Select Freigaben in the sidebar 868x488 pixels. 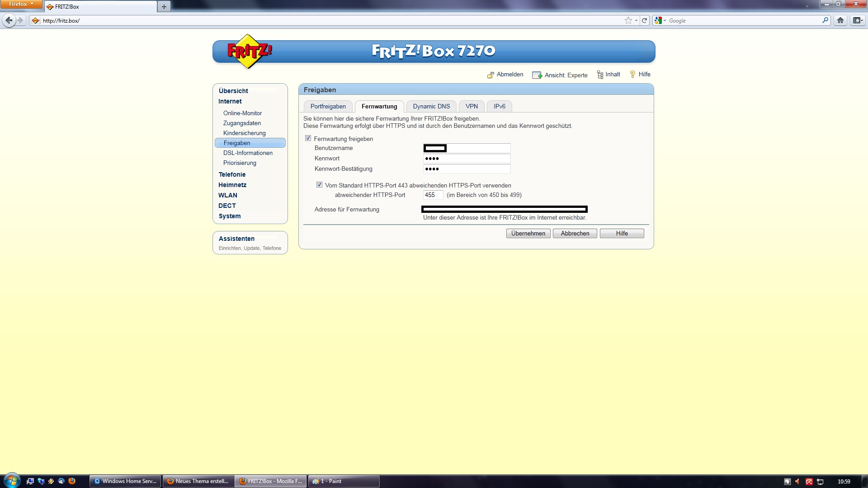(250, 143)
